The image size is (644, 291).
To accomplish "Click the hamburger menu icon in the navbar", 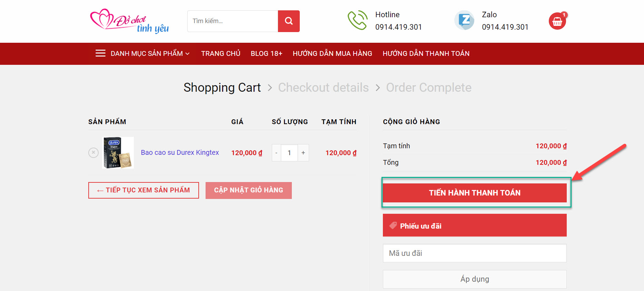I will [x=100, y=53].
